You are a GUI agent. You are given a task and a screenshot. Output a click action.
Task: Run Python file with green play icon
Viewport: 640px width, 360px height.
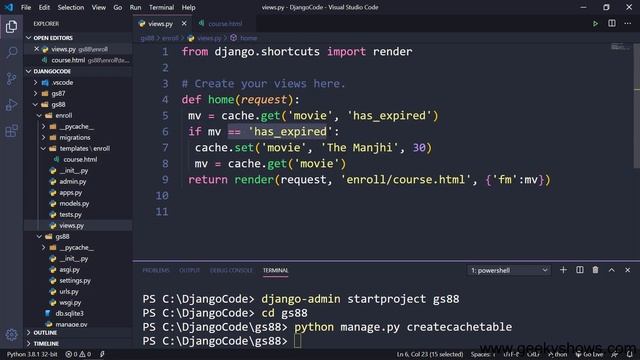pos(595,24)
